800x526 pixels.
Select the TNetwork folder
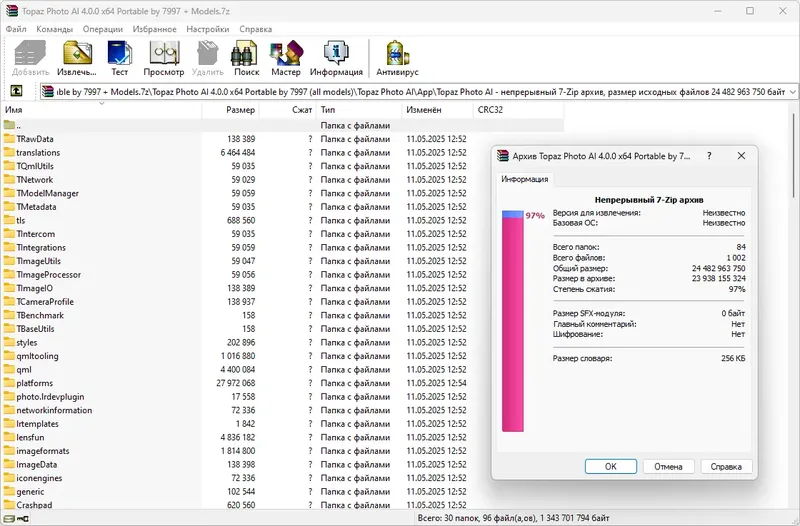35,180
